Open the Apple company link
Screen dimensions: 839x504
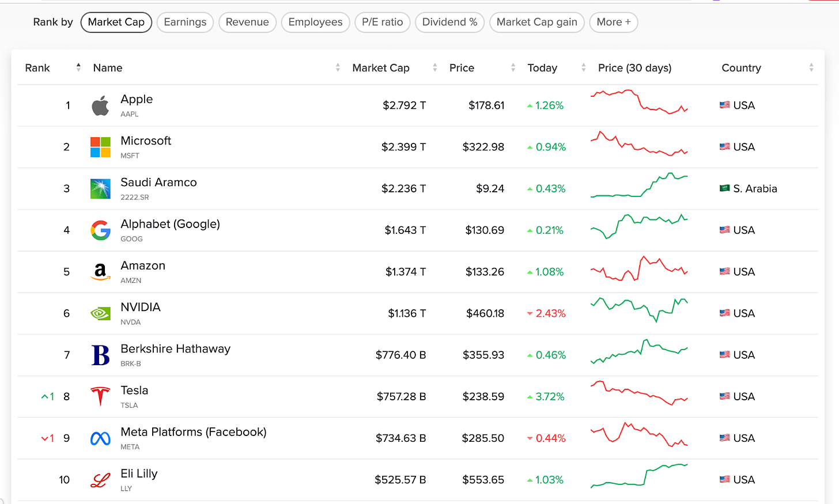click(137, 99)
